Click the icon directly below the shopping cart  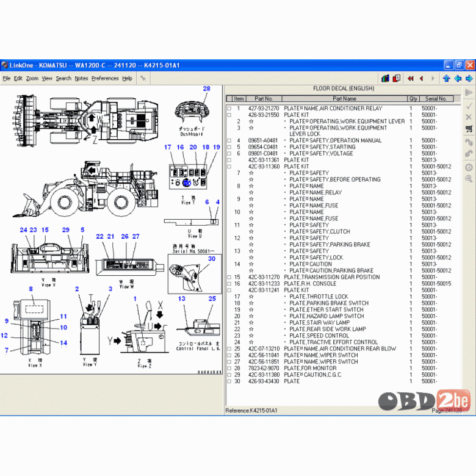(x=469, y=142)
